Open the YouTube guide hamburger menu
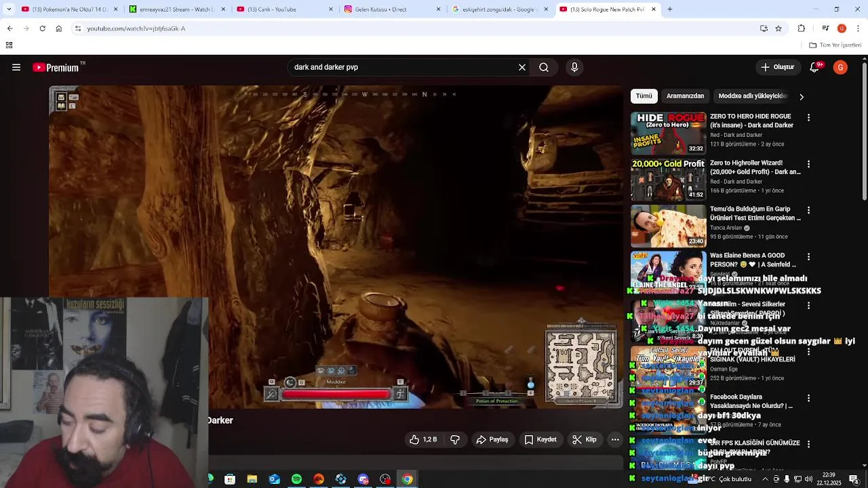 16,67
